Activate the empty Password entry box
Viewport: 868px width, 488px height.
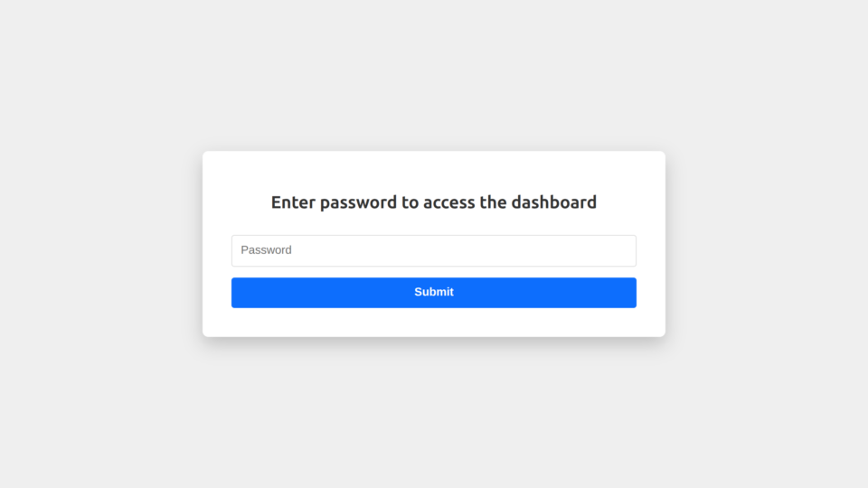point(434,250)
